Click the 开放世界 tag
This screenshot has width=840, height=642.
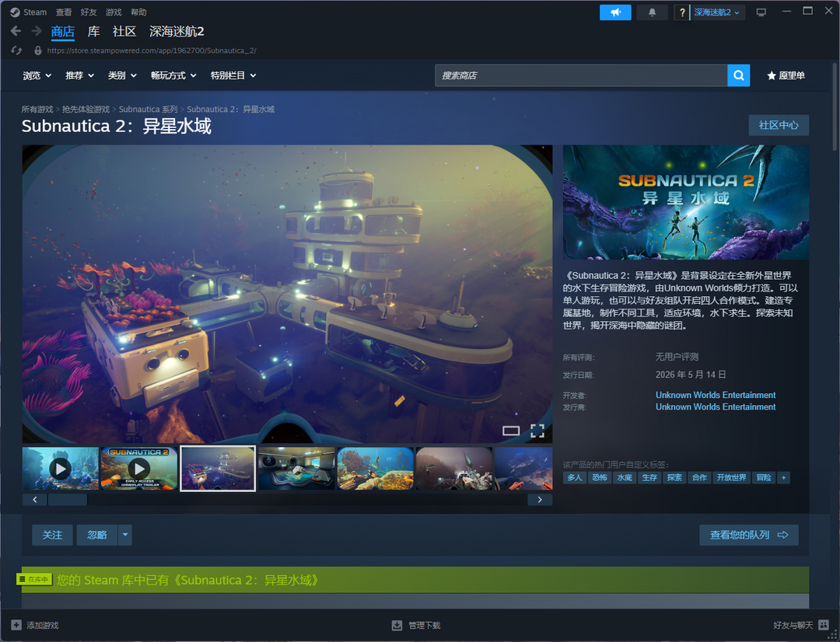(x=731, y=478)
